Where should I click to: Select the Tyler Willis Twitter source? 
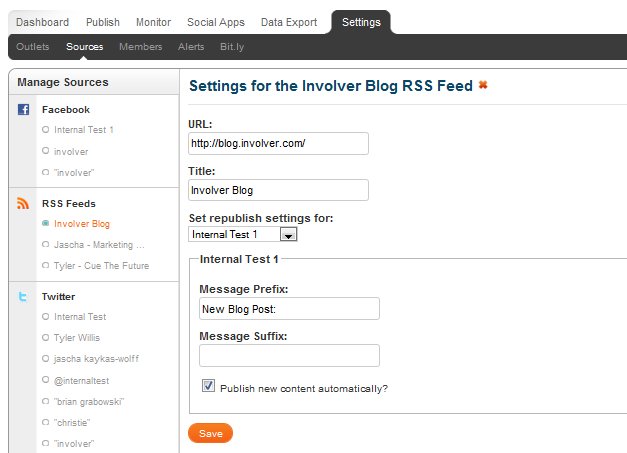click(71, 338)
